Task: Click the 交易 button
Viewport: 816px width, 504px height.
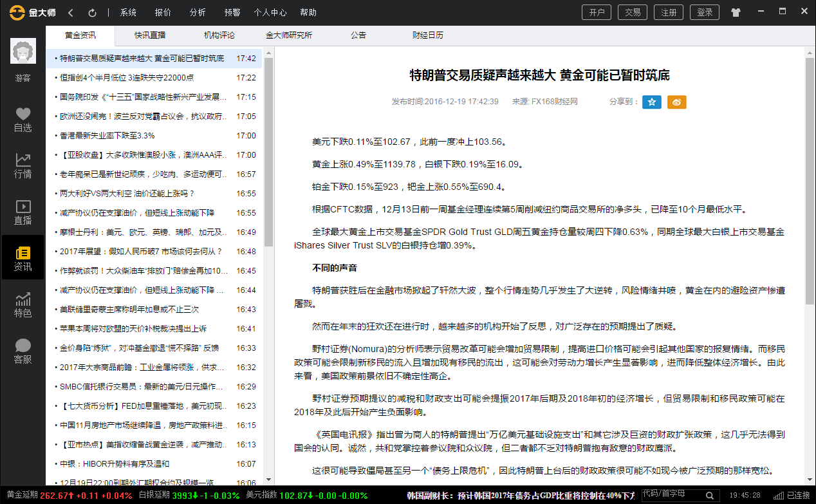Action: point(633,12)
